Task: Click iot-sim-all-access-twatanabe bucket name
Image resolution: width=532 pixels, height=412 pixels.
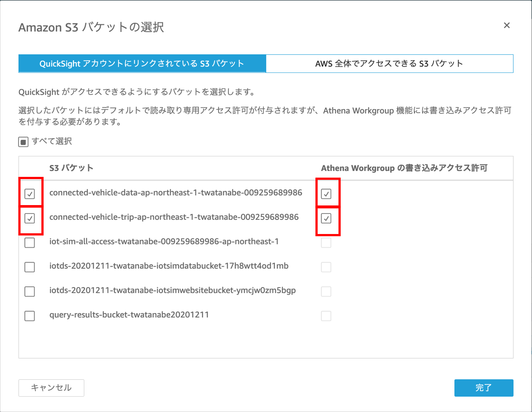Action: coord(164,242)
